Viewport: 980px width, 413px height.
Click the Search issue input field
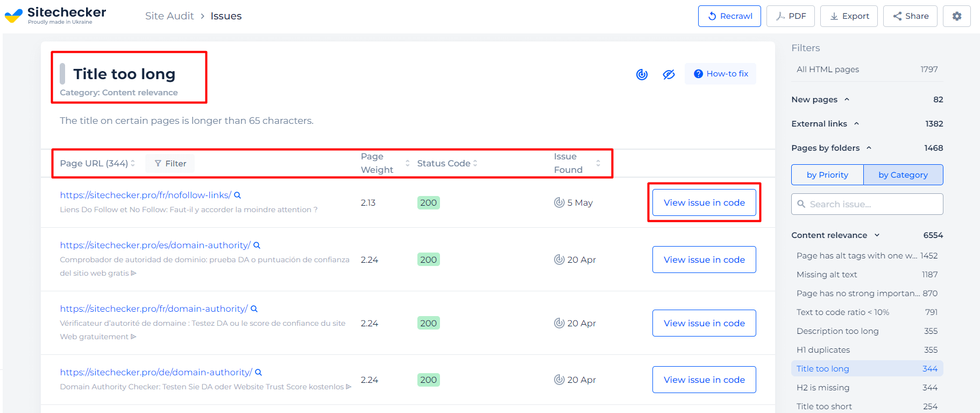coord(867,204)
